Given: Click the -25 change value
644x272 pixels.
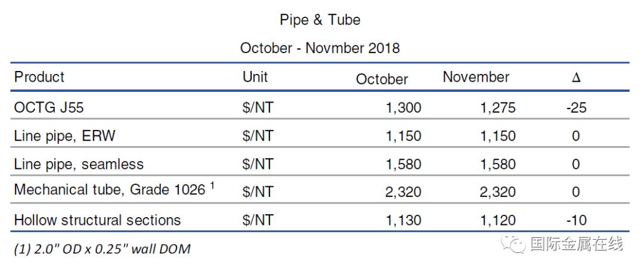Looking at the screenshot, I should coord(576,108).
